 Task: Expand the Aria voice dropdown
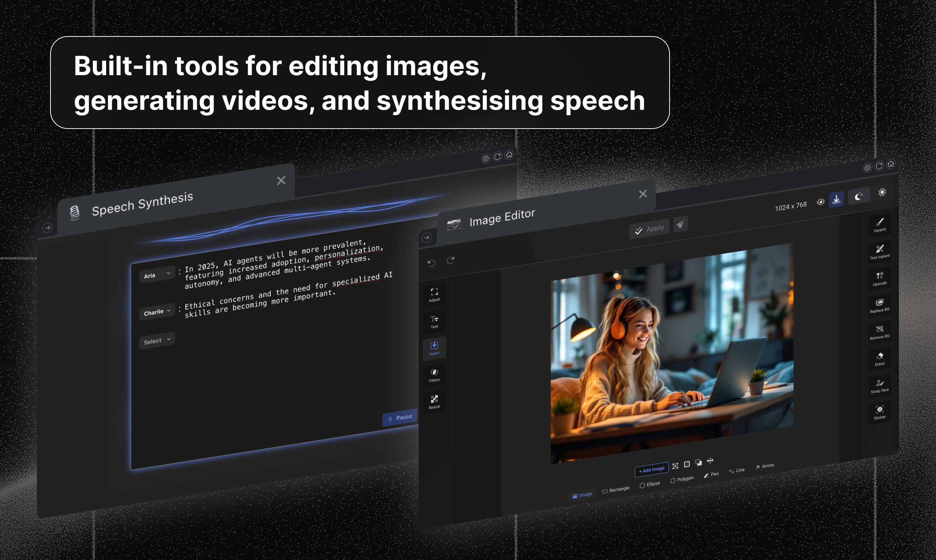(157, 275)
